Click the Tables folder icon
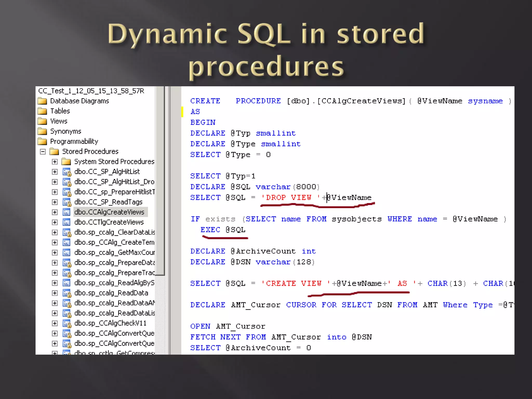Viewport: 532px width, 399px height. tap(42, 111)
